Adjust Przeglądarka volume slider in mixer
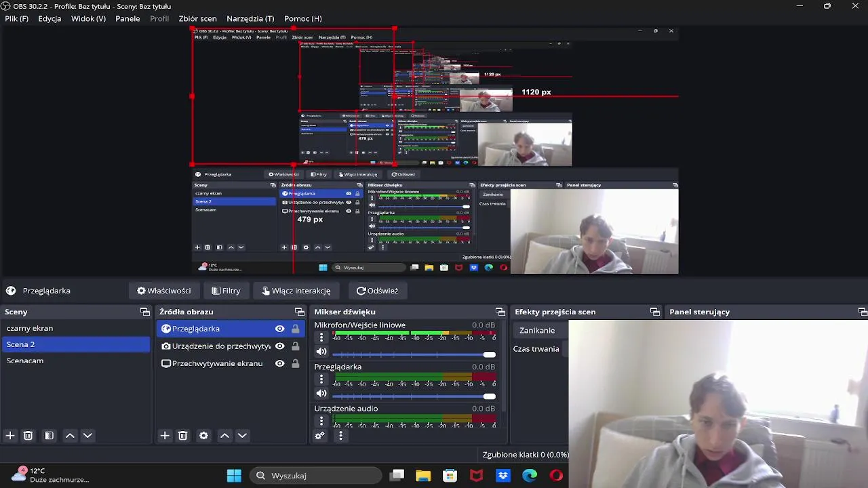 pyautogui.click(x=414, y=396)
